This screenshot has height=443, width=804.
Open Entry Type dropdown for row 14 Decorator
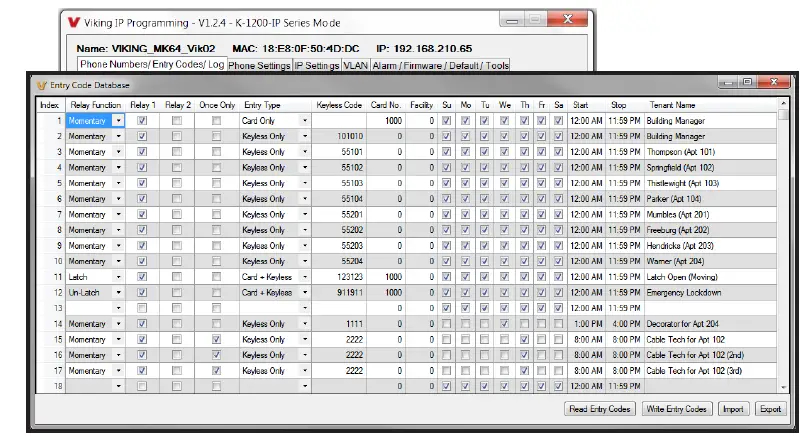tap(305, 324)
